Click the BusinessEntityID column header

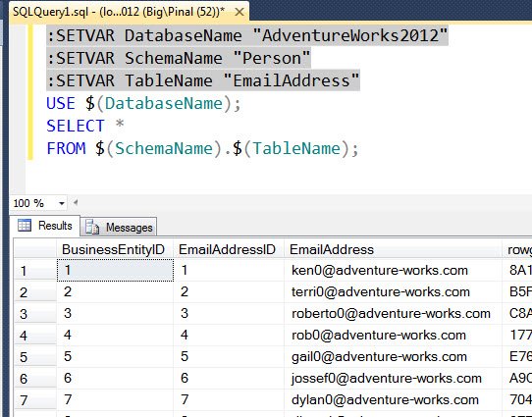pyautogui.click(x=115, y=249)
